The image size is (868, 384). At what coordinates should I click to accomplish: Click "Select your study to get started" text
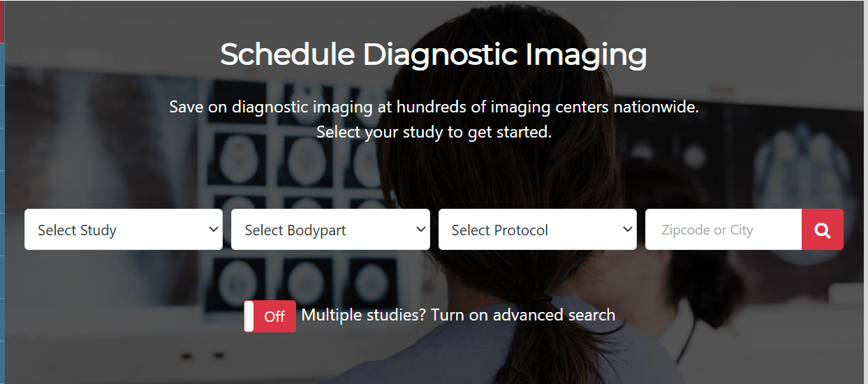tap(434, 132)
